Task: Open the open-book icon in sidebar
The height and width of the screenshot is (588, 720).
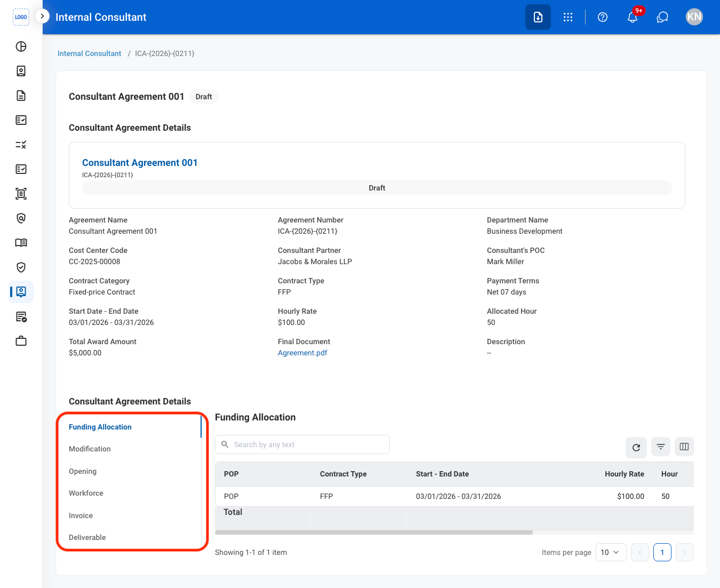Action: (x=21, y=243)
